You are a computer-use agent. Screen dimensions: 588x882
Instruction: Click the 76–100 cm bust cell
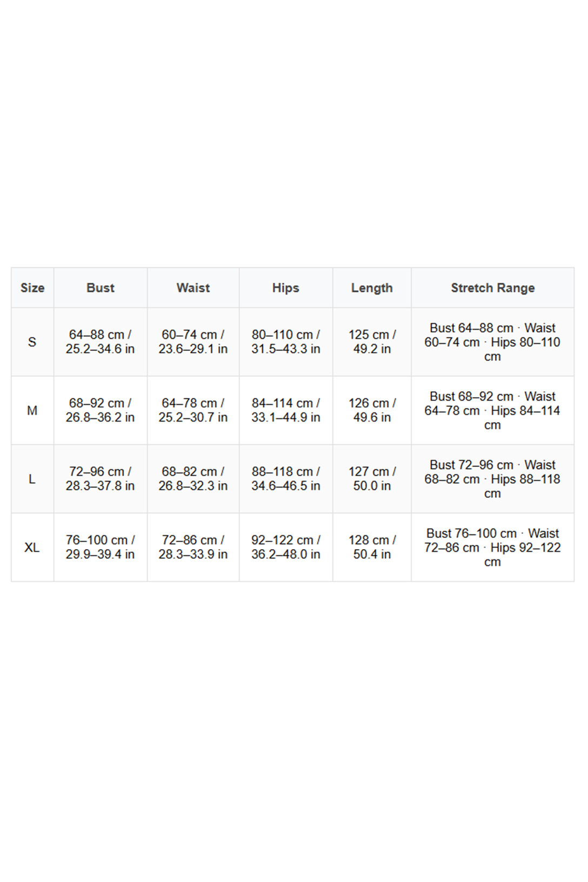click(101, 547)
